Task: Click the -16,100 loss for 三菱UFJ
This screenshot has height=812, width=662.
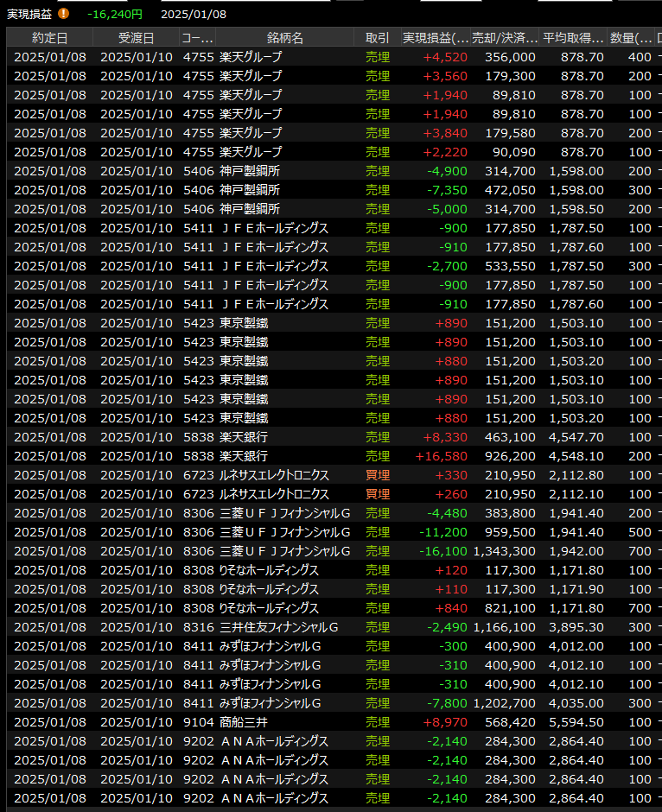Action: coord(444,551)
